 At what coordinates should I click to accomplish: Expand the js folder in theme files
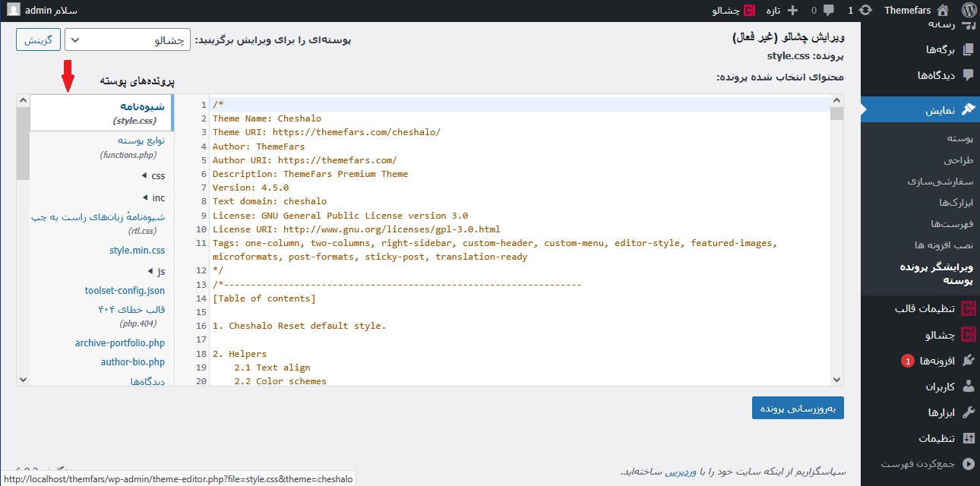(x=155, y=271)
